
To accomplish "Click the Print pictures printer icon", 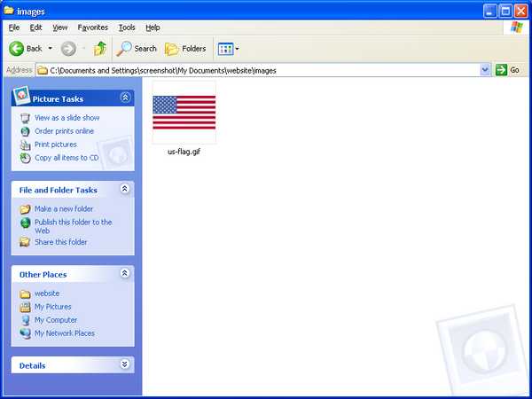I will tap(25, 145).
